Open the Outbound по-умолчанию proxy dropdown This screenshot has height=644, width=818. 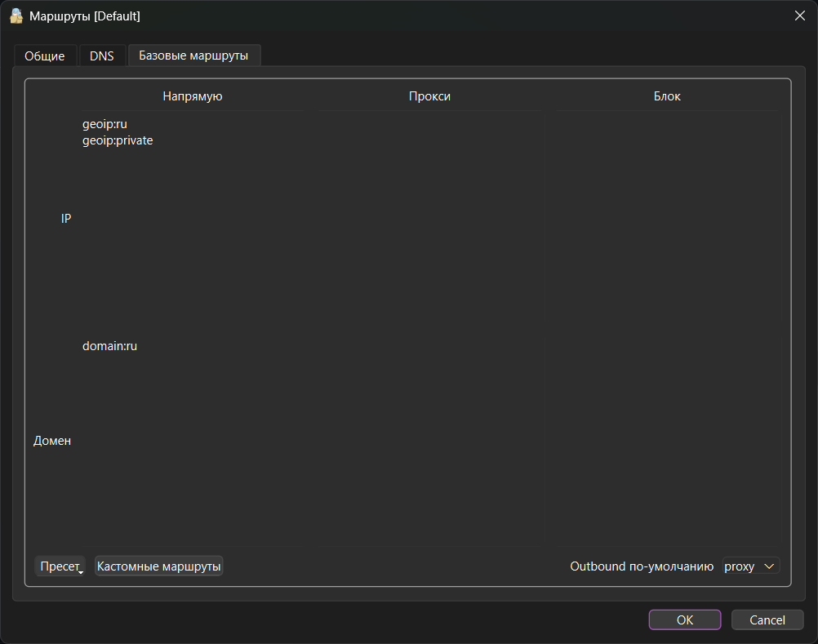tap(751, 566)
